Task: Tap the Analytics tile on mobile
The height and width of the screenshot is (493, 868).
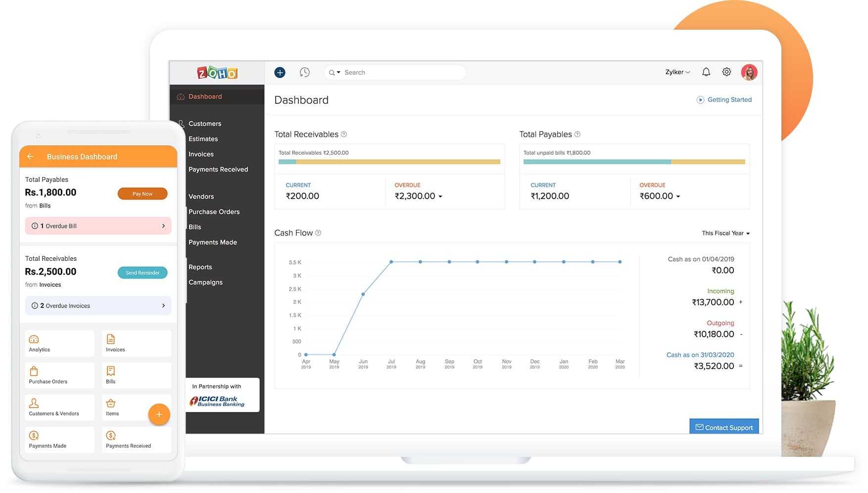Action: pos(59,344)
